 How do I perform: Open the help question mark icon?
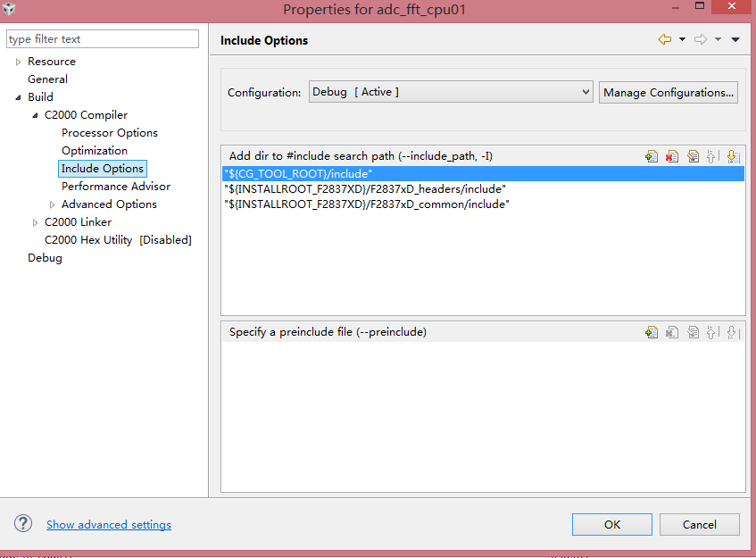23,524
